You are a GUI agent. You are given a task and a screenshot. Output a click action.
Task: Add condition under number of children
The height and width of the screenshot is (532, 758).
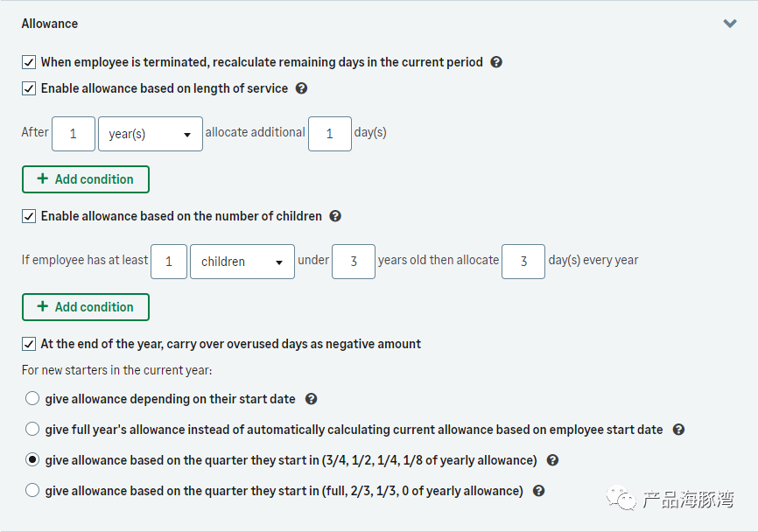(86, 307)
